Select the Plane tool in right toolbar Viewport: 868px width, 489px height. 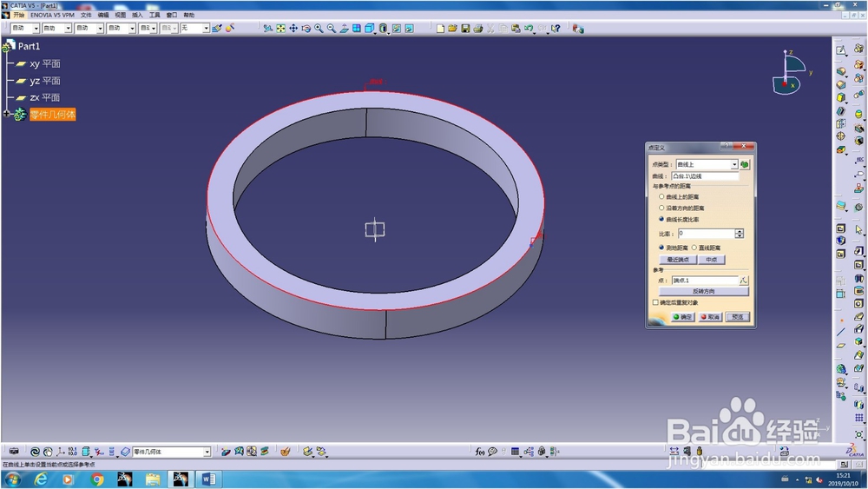pos(841,345)
